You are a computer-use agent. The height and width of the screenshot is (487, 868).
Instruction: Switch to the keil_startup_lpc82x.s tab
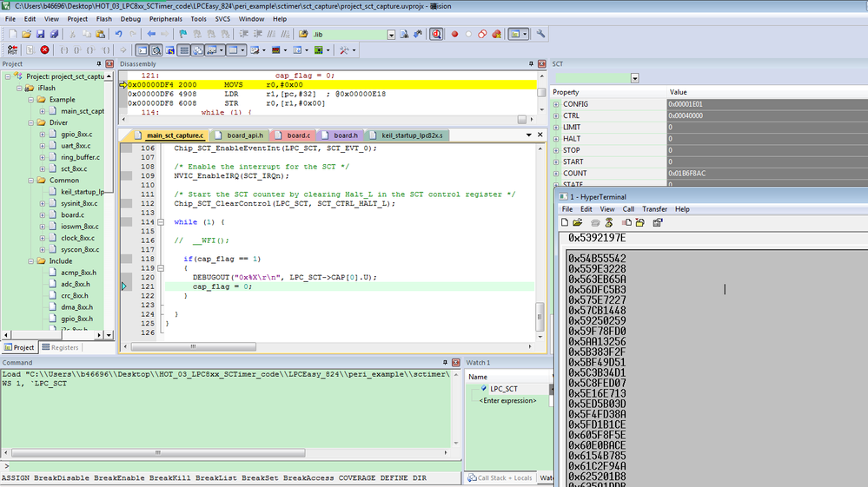(407, 135)
